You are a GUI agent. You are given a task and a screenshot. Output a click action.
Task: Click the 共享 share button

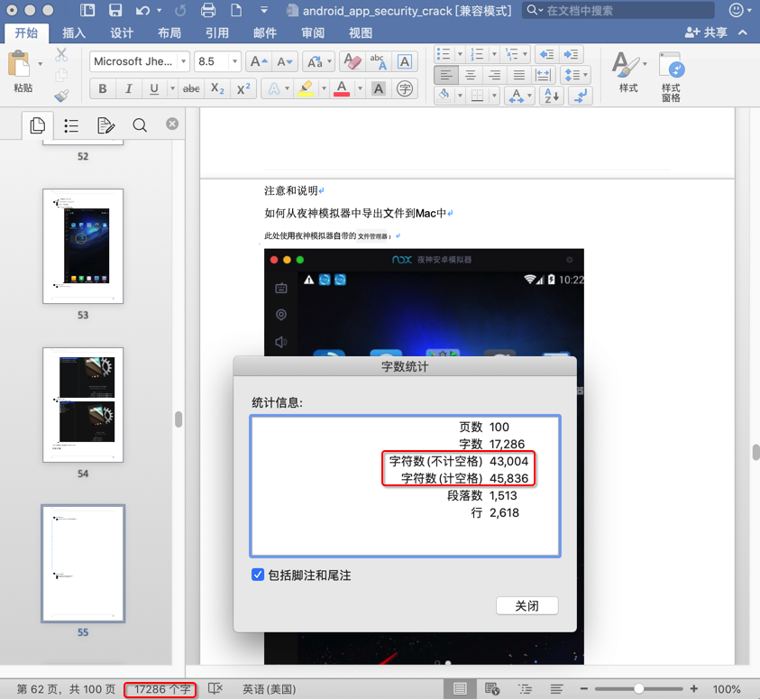(x=706, y=32)
